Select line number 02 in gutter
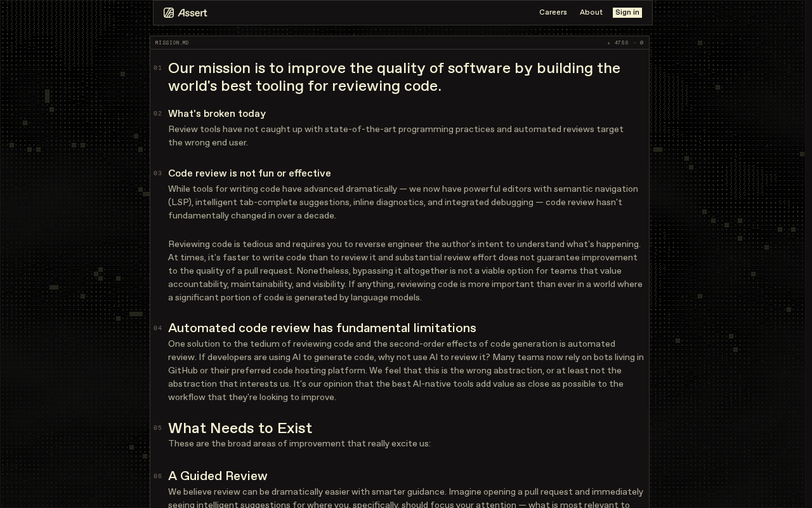 click(x=158, y=114)
